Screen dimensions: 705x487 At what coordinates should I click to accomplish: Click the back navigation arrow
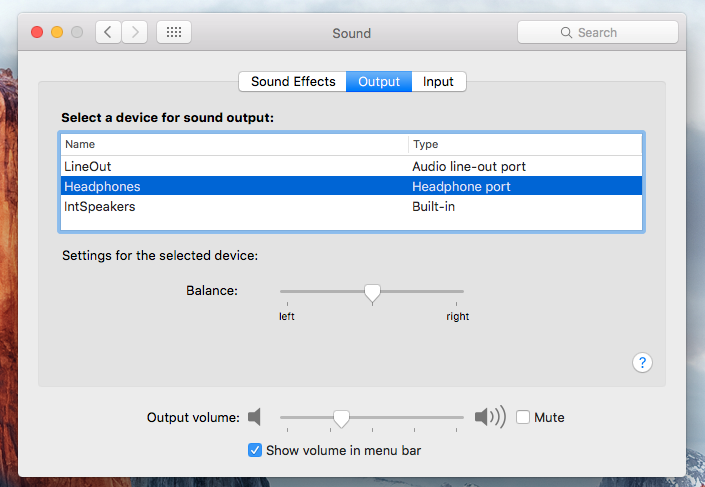click(x=109, y=32)
